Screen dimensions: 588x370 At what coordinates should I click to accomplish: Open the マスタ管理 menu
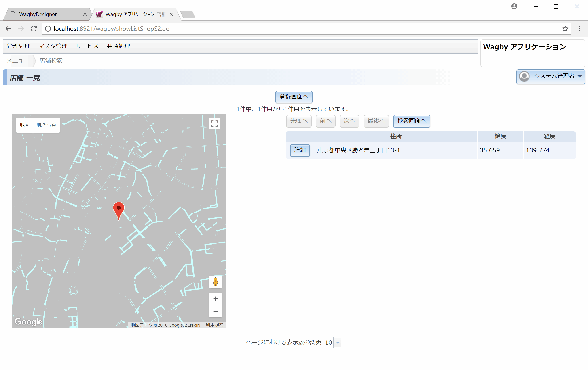point(53,46)
